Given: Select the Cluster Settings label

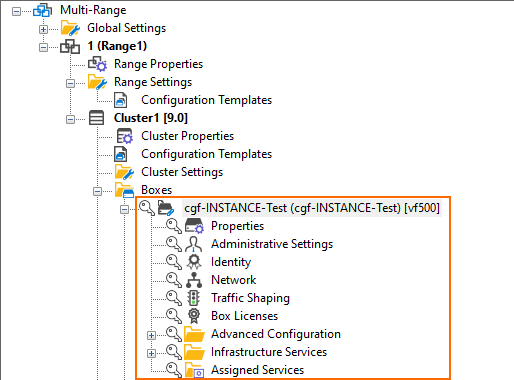Looking at the screenshot, I should (182, 172).
